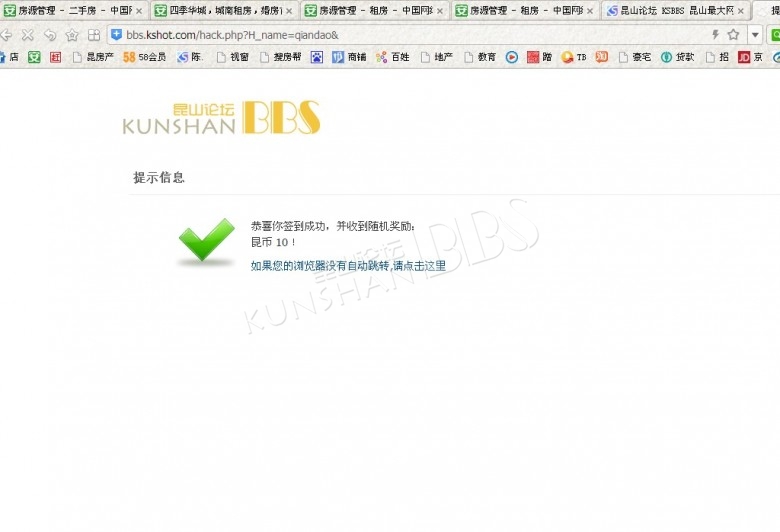Viewport: 780px width, 532px height.
Task: Click the 如果您的浏览器没有自动跳转 redirect link
Action: point(348,266)
